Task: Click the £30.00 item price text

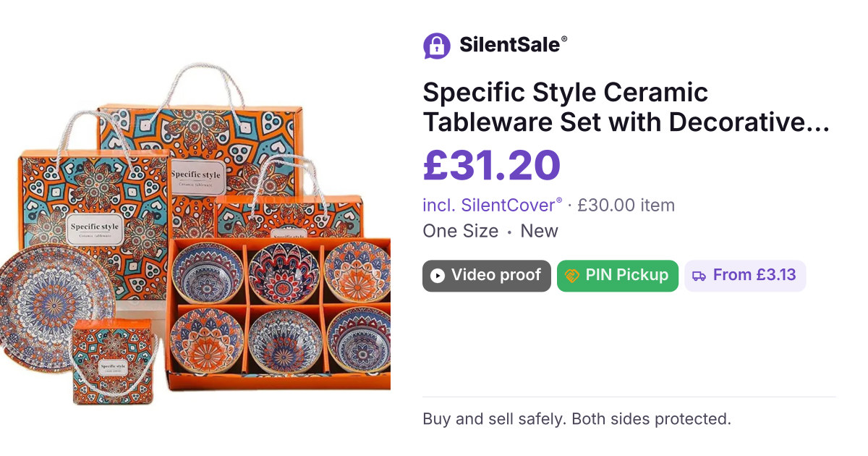Action: pos(626,205)
